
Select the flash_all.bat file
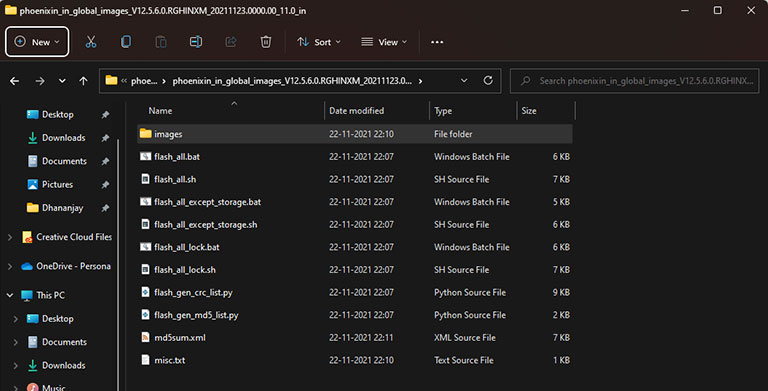click(355, 157)
